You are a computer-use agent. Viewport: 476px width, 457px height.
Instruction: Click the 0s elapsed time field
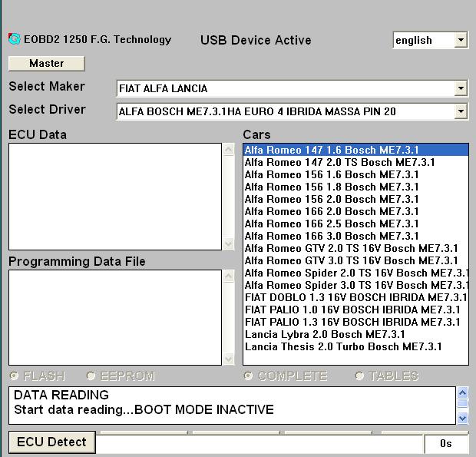coord(445,444)
